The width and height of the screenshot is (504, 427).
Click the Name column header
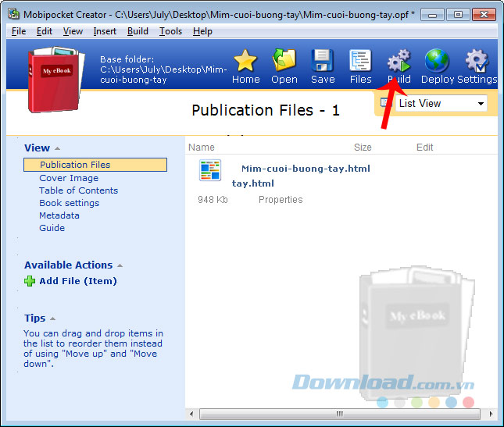click(x=202, y=148)
